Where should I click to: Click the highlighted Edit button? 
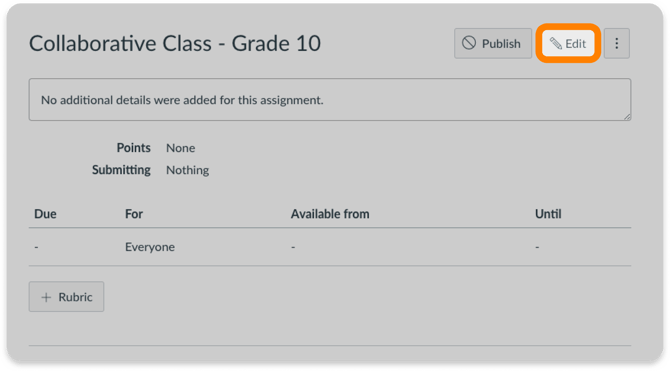tap(568, 43)
